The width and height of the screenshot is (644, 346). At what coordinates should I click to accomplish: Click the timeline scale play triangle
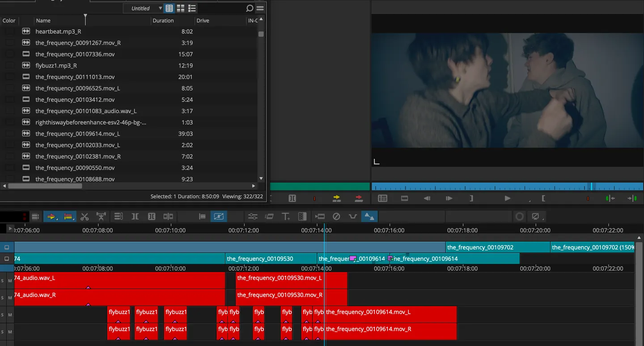click(10, 229)
